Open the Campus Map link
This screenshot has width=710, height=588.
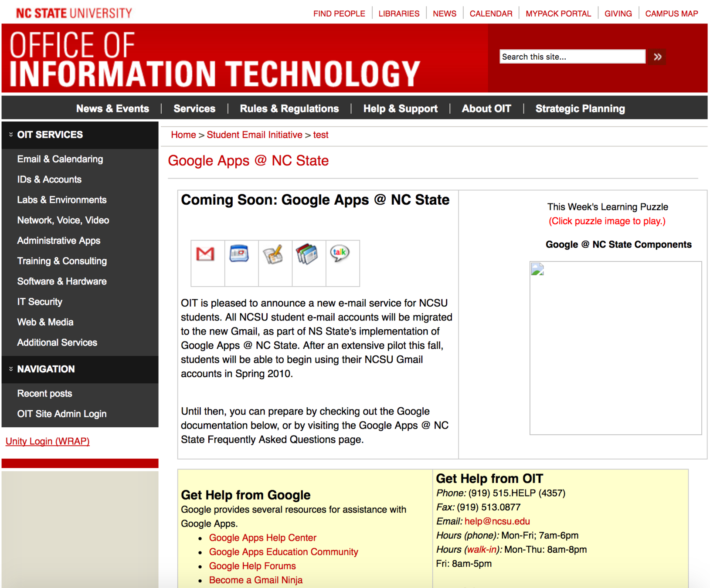click(672, 14)
